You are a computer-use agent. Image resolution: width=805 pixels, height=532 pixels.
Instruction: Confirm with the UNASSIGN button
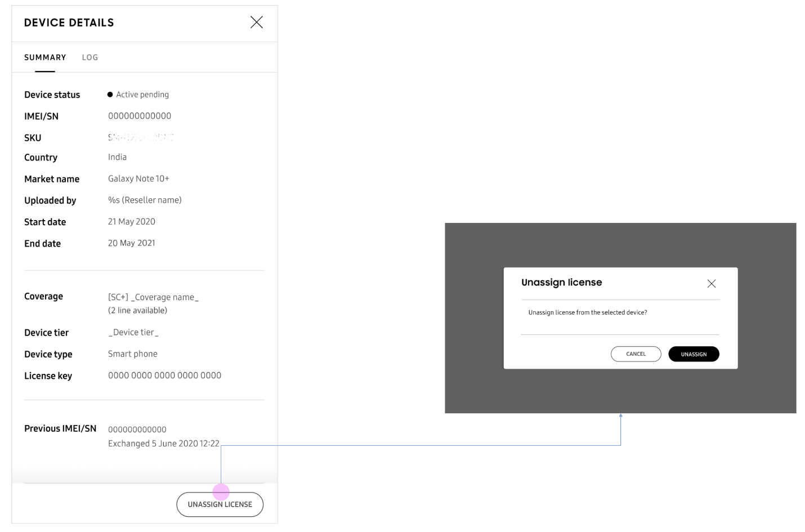(694, 354)
